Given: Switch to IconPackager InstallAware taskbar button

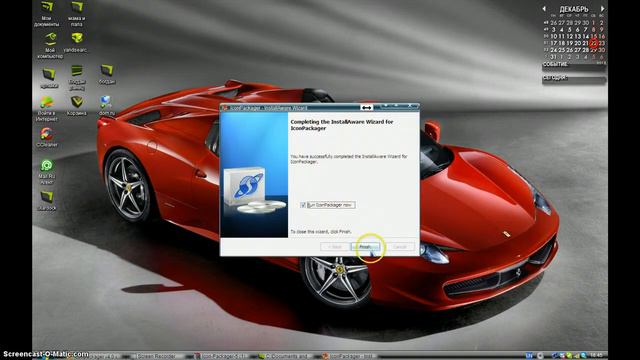Looking at the screenshot, I should pyautogui.click(x=349, y=356).
